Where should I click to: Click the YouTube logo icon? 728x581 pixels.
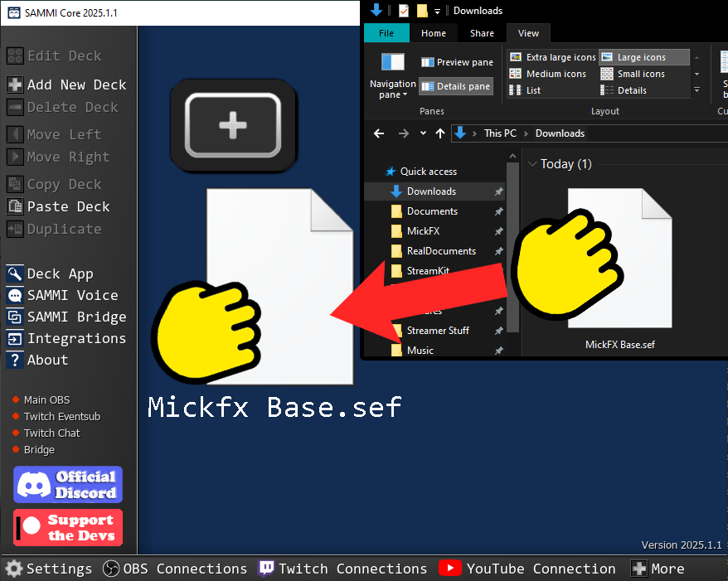(x=450, y=568)
